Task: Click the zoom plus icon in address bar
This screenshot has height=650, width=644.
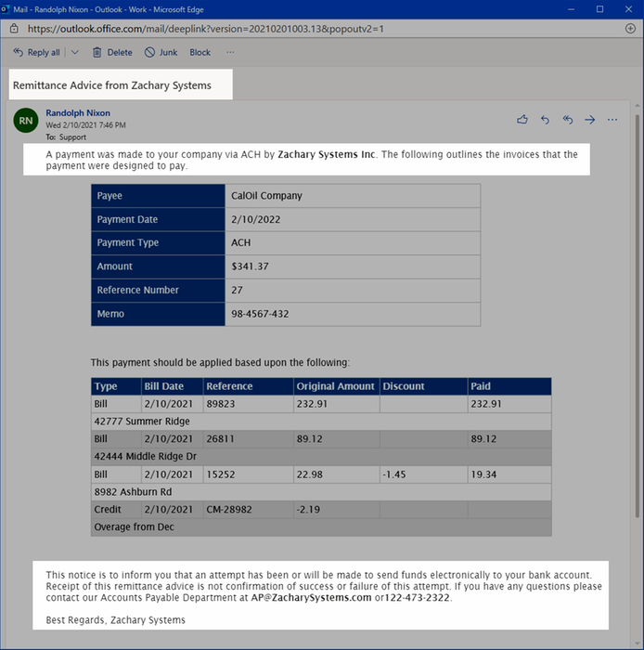Action: coord(630,28)
